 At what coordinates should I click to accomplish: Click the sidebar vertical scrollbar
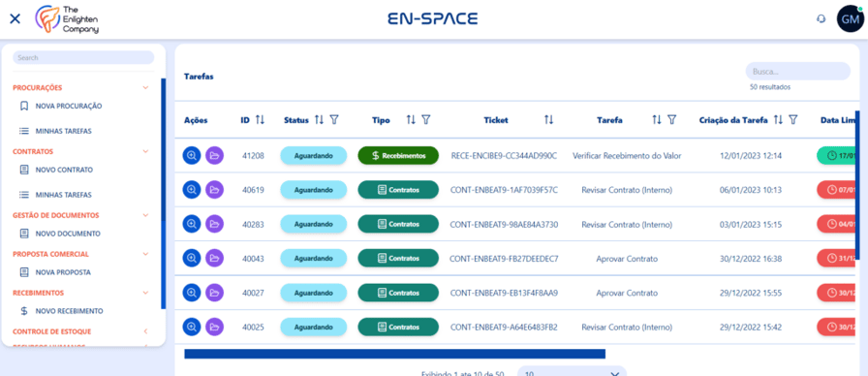pyautogui.click(x=163, y=193)
